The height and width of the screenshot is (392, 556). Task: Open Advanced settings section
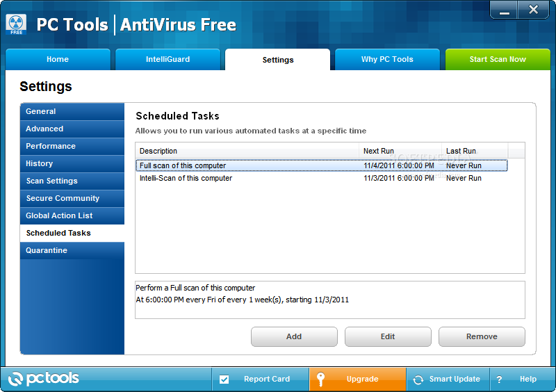tap(72, 129)
